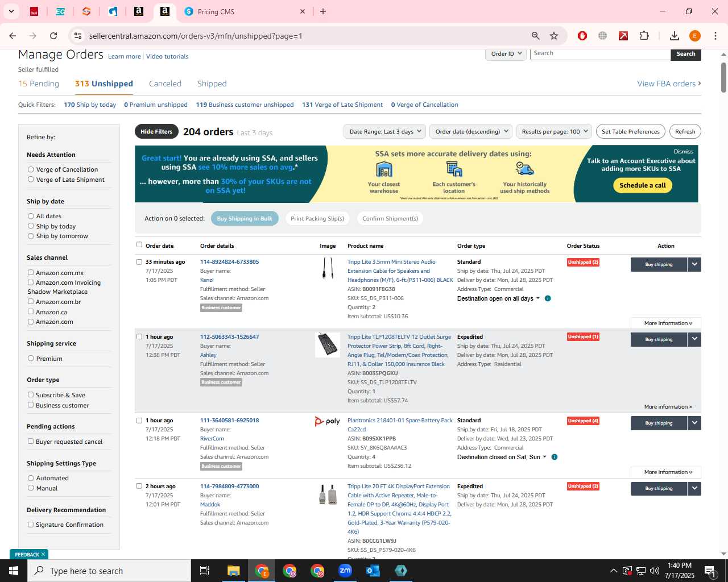Open Task View on taskbar

click(x=205, y=571)
